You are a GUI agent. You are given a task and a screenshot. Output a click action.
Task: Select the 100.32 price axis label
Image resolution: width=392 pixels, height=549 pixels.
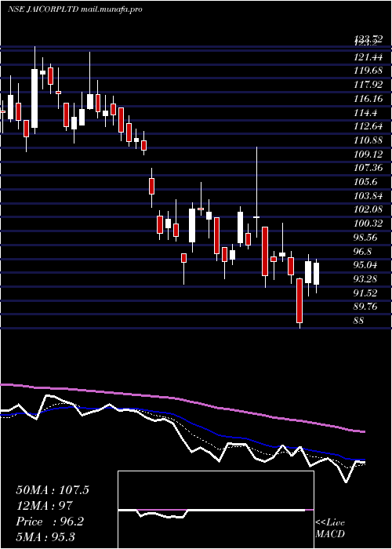(368, 224)
